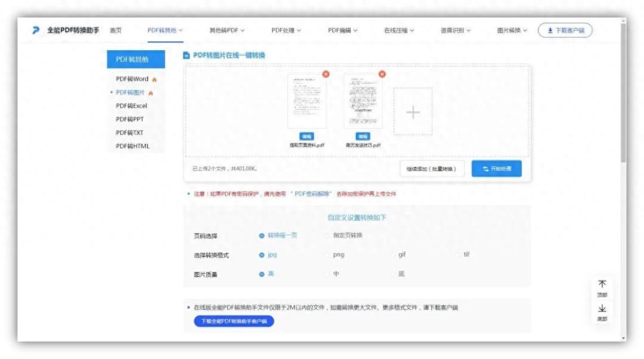Viewport: 644px width, 359px height.
Task: Choose tif output format
Action: coord(458,255)
